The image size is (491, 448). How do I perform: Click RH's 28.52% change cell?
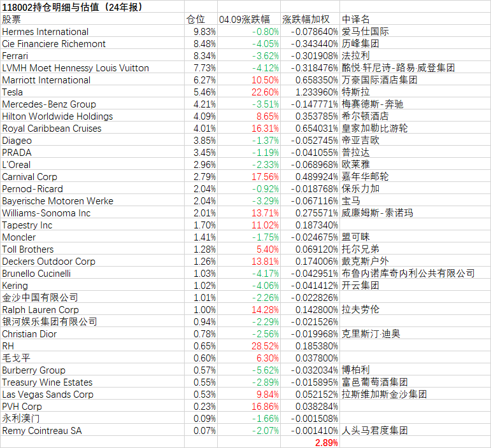pos(249,346)
